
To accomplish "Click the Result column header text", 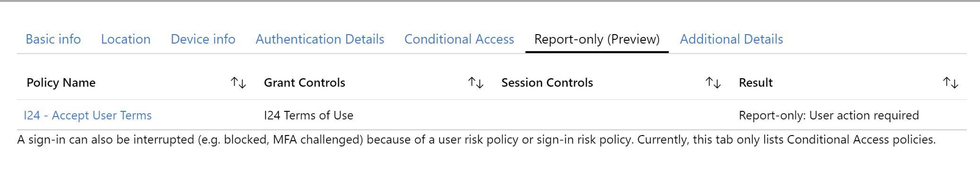I will [756, 83].
